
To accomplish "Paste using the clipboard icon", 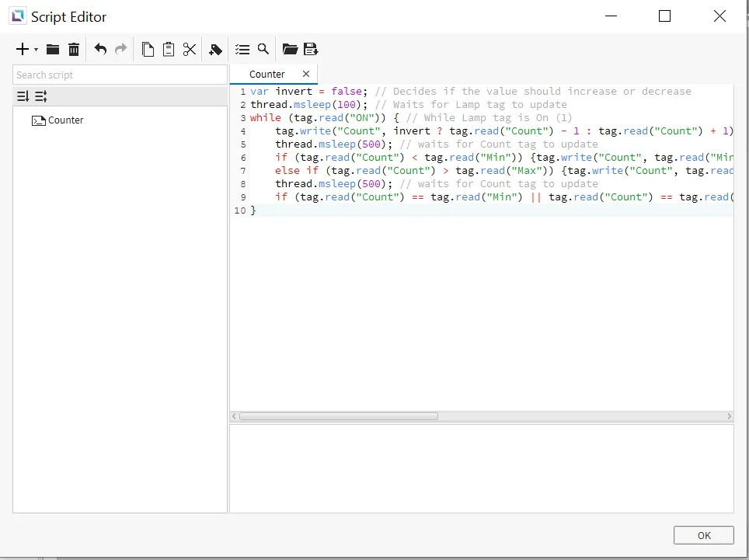I will click(169, 50).
